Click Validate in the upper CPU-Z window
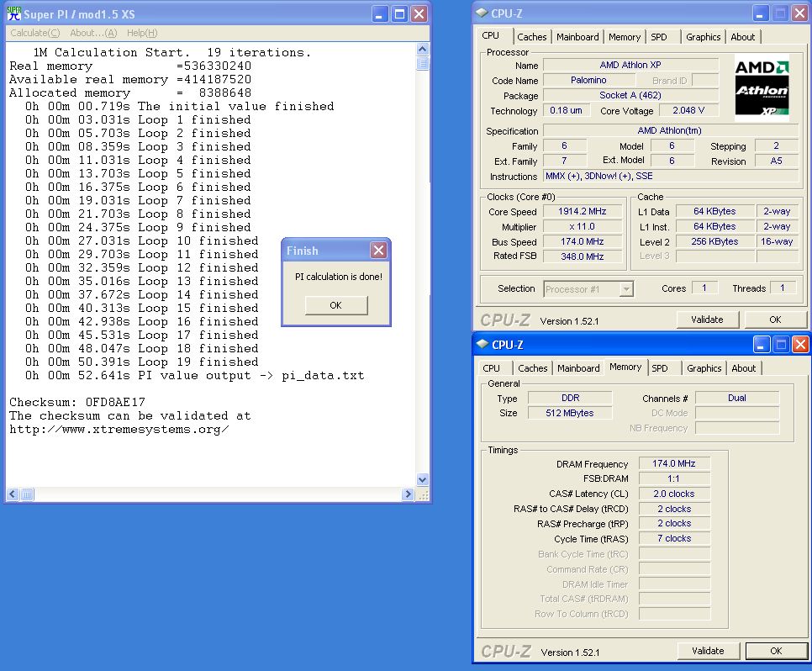The width and height of the screenshot is (812, 671). [707, 320]
